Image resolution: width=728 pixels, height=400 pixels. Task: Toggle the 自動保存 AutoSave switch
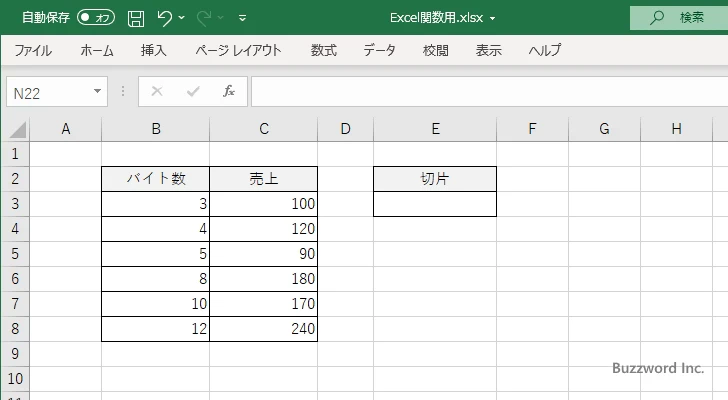(x=96, y=18)
